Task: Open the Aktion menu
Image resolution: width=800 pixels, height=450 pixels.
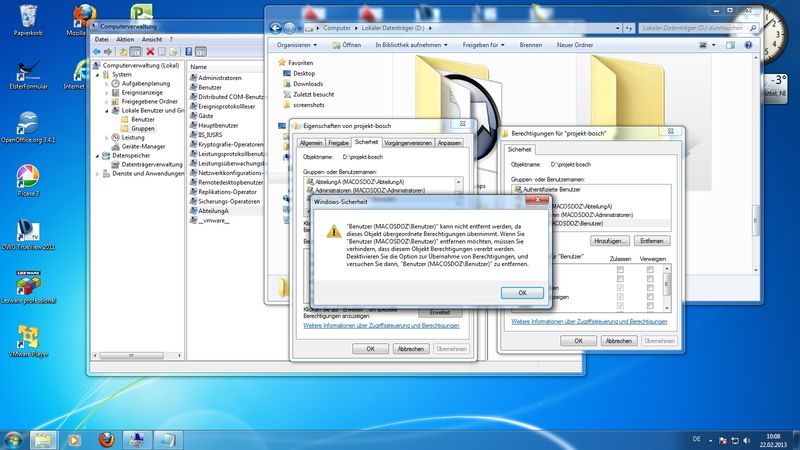Action: (124, 39)
